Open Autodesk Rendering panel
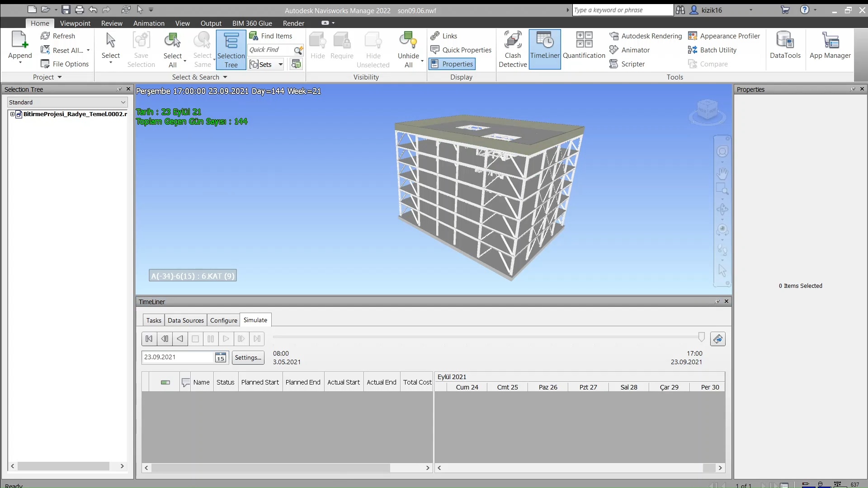 646,36
